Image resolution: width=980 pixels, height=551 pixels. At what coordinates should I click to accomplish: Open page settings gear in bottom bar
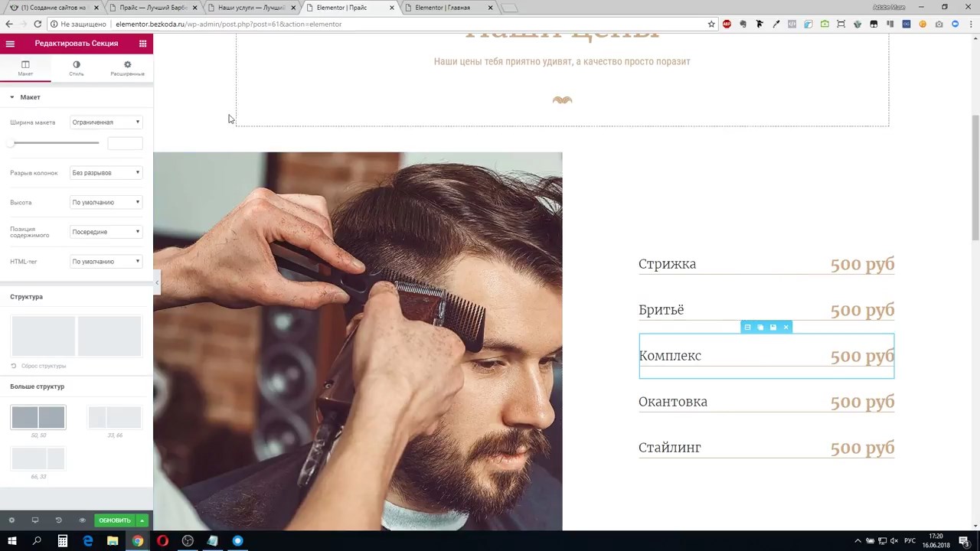pos(11,520)
